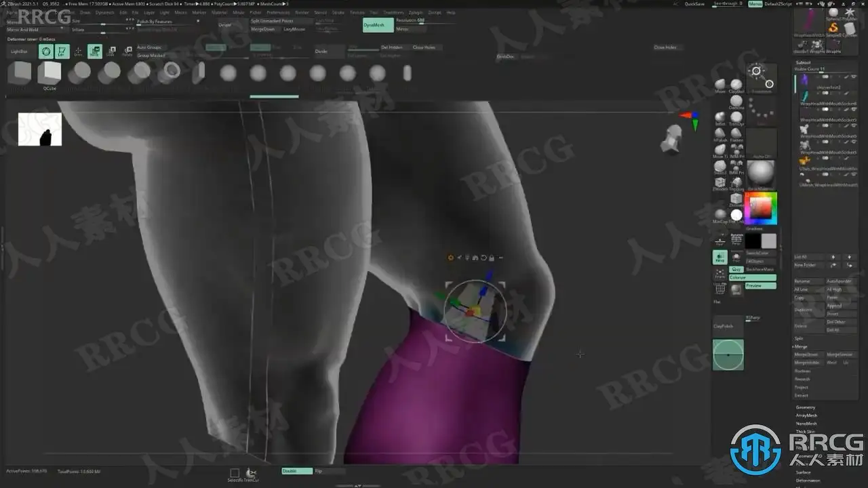
Task: Adjust the See-through slider
Action: (727, 4)
